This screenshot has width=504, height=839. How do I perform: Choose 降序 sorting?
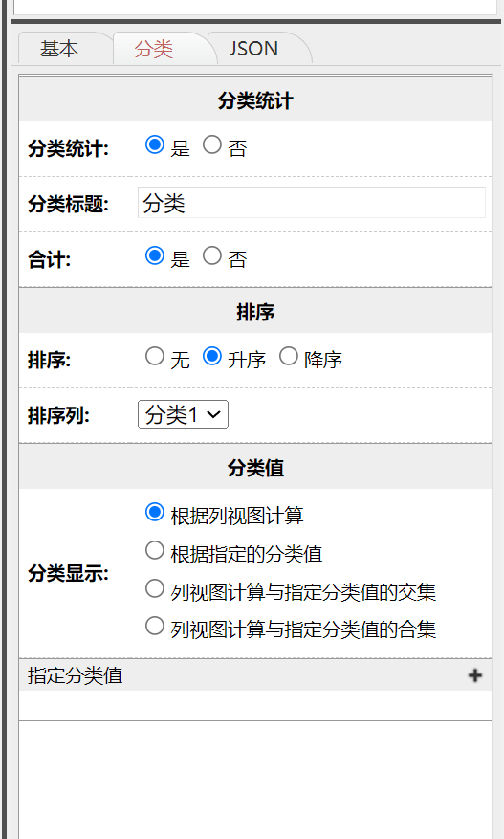289,356
